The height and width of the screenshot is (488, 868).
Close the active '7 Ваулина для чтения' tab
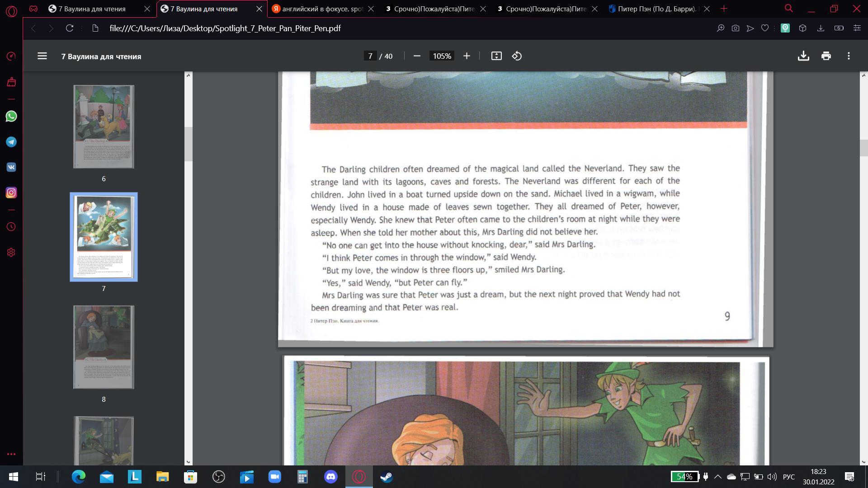(x=259, y=9)
